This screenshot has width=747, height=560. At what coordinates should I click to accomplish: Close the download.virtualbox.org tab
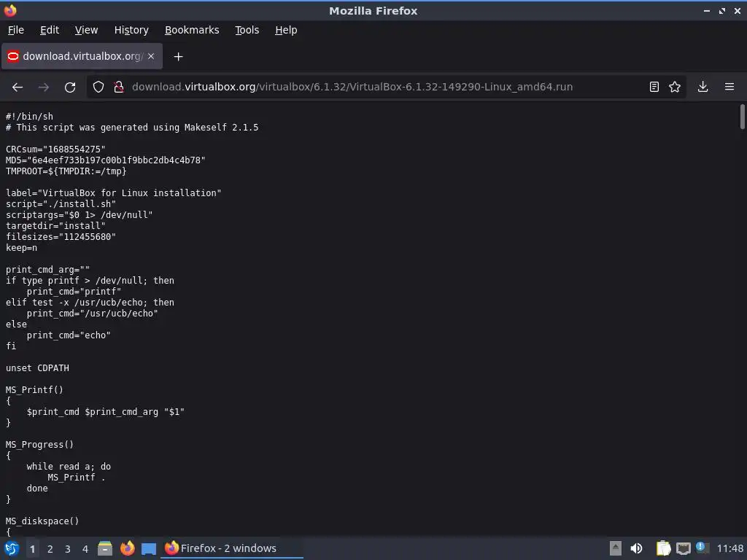click(151, 56)
